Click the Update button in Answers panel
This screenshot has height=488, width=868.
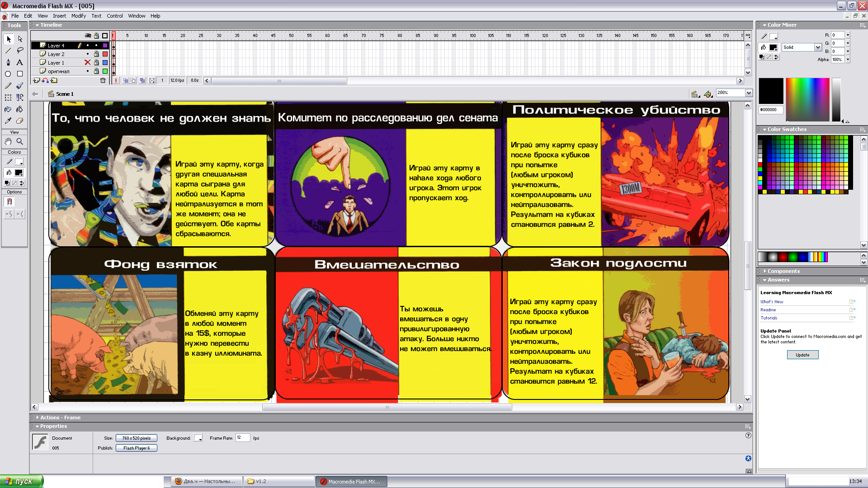pyautogui.click(x=802, y=355)
